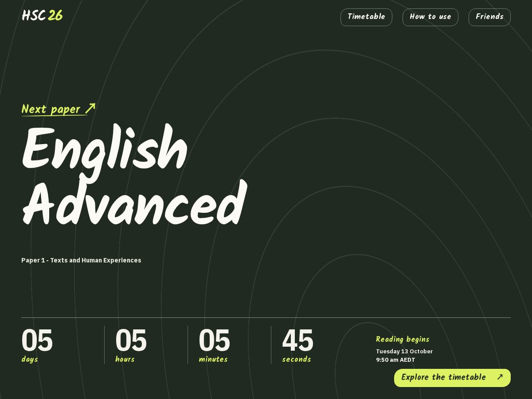This screenshot has width=532, height=399.
Task: Click the 05 days countdown value
Action: [x=37, y=340]
